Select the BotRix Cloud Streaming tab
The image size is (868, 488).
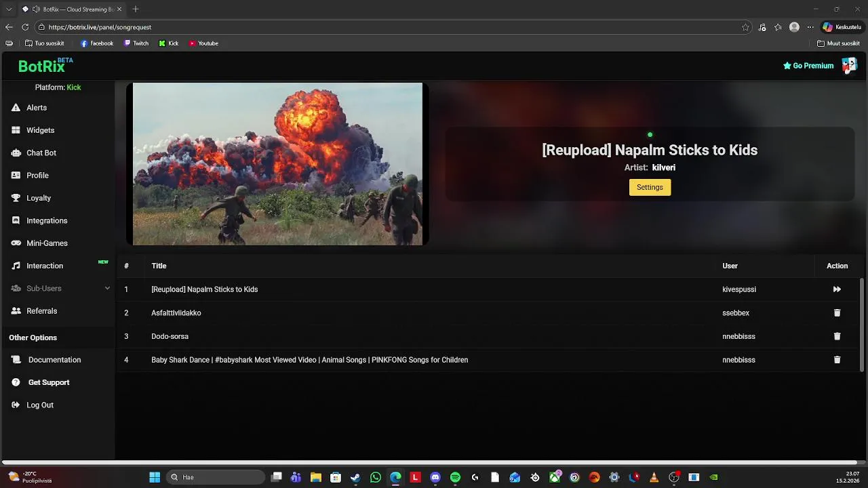tap(72, 9)
